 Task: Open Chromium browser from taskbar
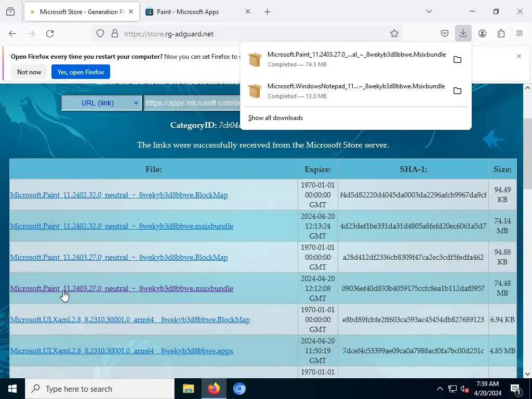tap(239, 389)
